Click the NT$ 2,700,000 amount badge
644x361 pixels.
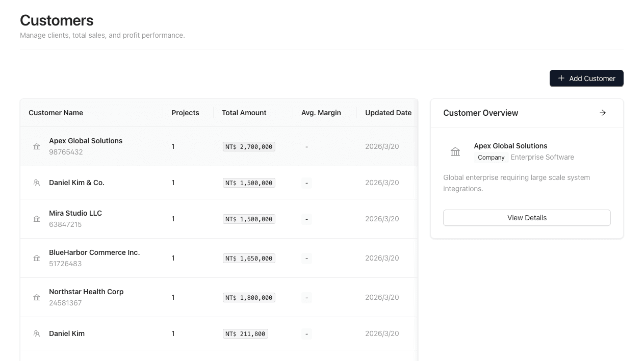point(249,147)
